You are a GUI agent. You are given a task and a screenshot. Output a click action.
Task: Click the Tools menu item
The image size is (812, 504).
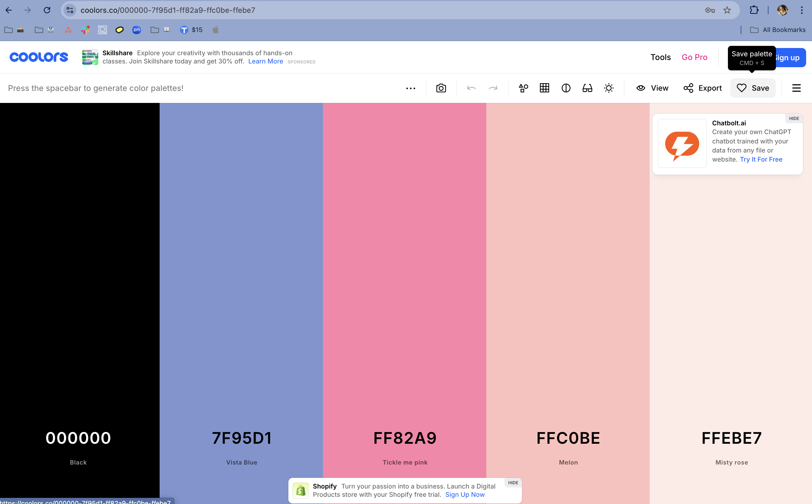point(661,57)
